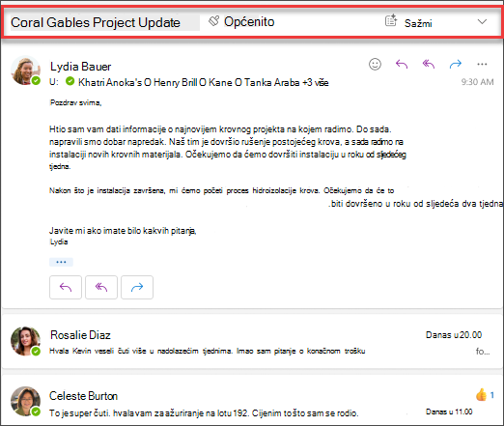This screenshot has height=426, width=504.
Task: Click the Lydia signature line
Action: [x=59, y=241]
